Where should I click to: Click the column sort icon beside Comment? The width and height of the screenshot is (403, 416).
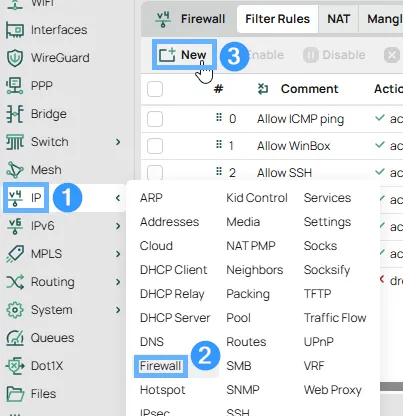coord(263,89)
